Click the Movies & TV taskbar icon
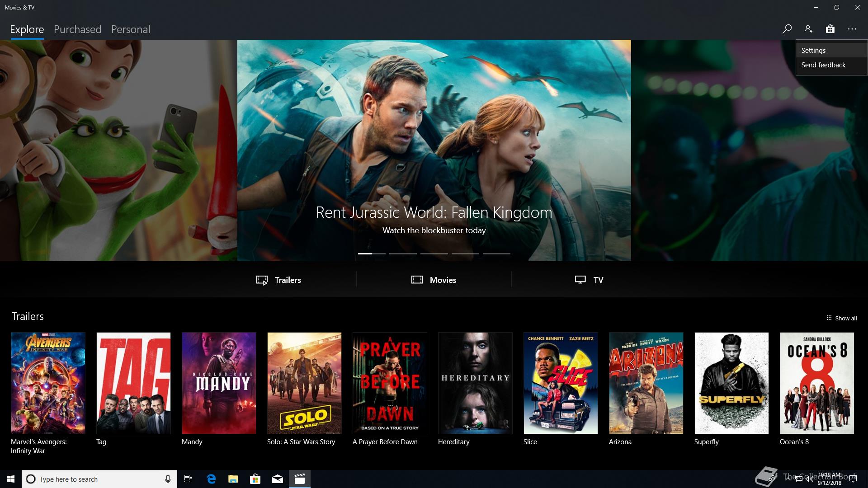The image size is (868, 488). 300,479
